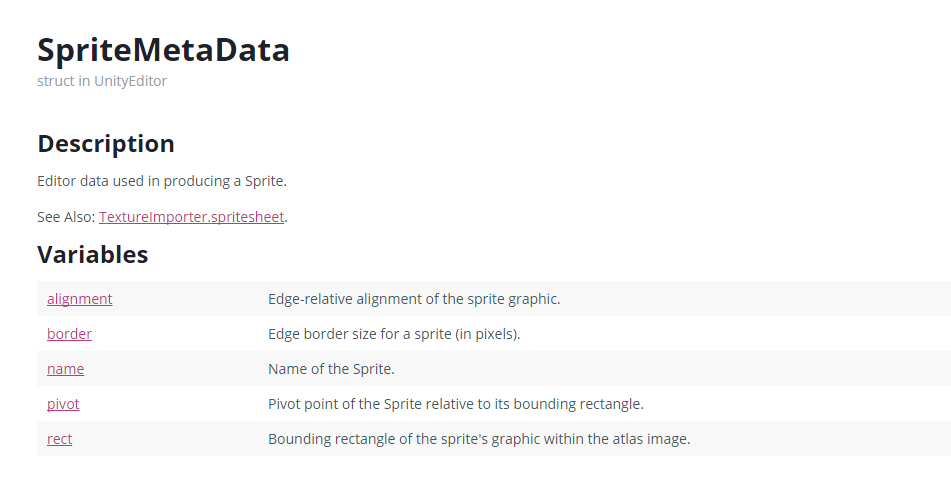
Task: Follow the rect variable link
Action: pyautogui.click(x=59, y=439)
